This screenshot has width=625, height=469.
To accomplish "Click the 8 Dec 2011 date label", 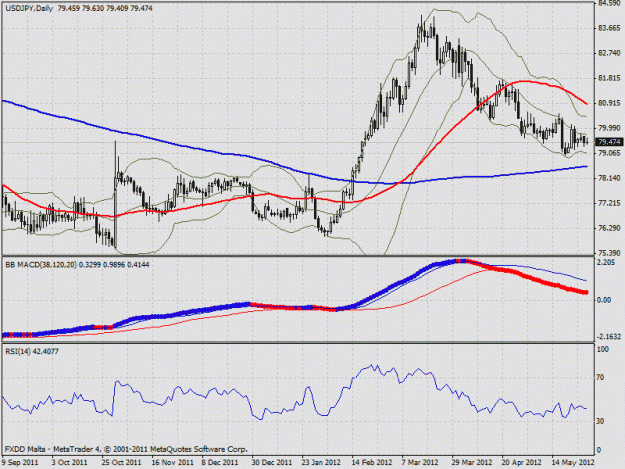I will coord(220,463).
